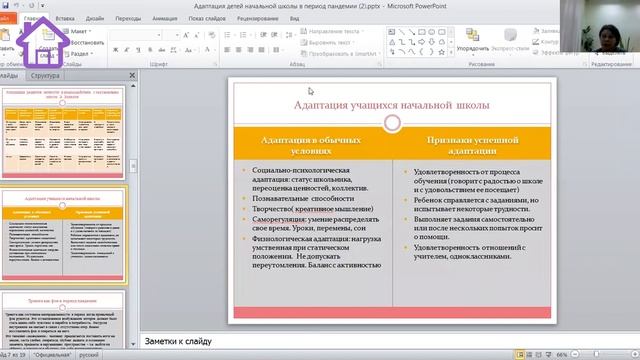Move the zoom slider handle
Image resolution: width=640 pixels, height=360 pixels.
tap(596, 354)
